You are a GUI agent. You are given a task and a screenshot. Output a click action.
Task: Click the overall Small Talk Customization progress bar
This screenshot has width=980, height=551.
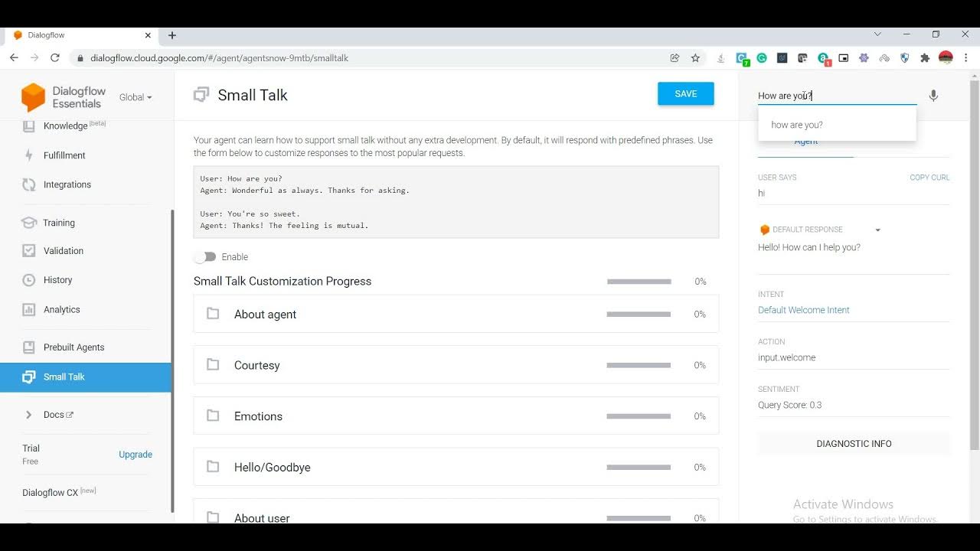639,282
